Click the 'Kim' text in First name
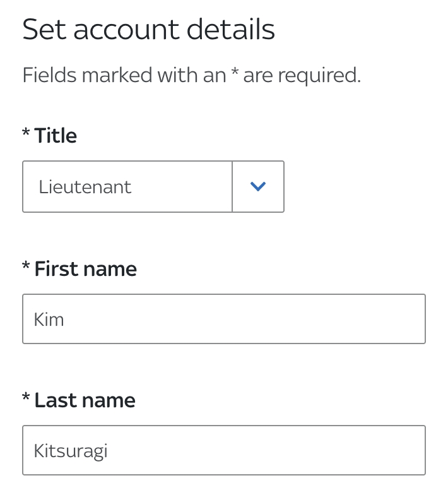448x490 pixels. click(x=49, y=320)
